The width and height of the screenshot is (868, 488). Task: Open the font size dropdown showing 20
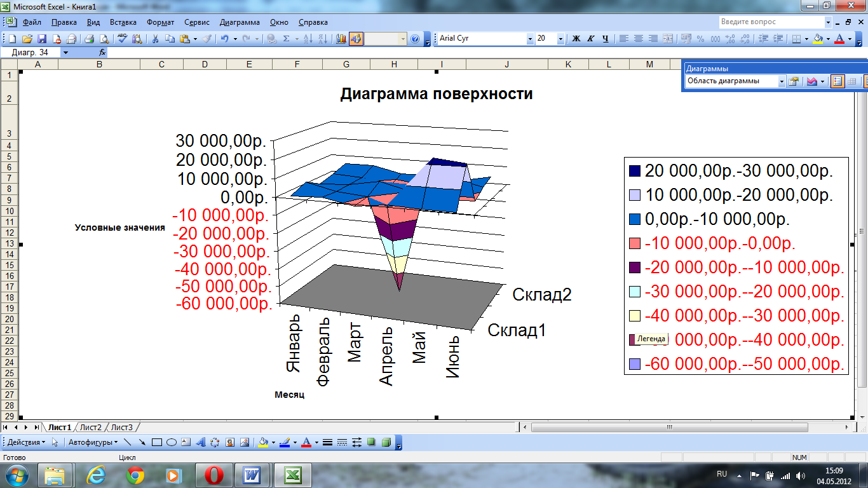(560, 39)
